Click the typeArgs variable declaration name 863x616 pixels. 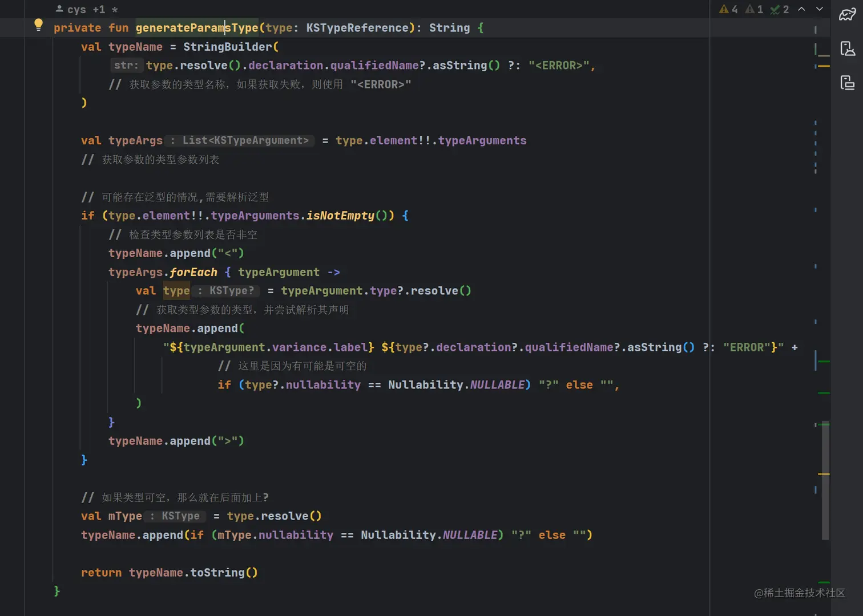pos(135,141)
